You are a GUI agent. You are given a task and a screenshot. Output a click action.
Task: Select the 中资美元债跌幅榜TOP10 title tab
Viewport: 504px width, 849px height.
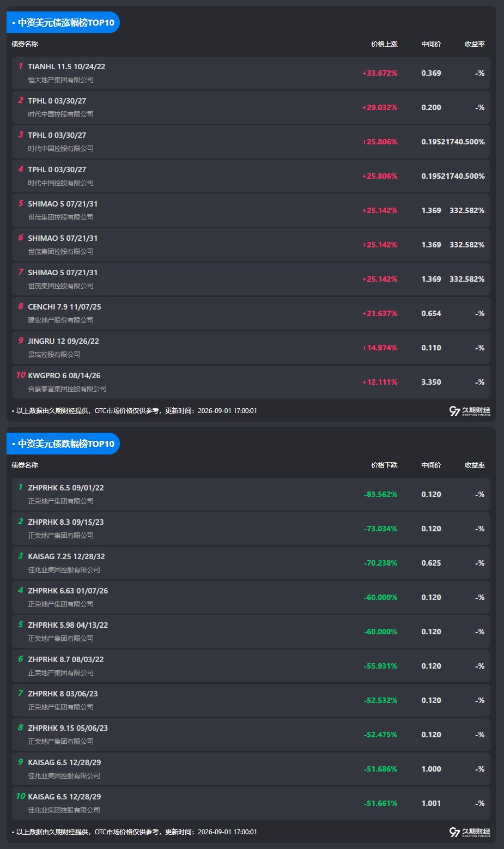(x=63, y=444)
